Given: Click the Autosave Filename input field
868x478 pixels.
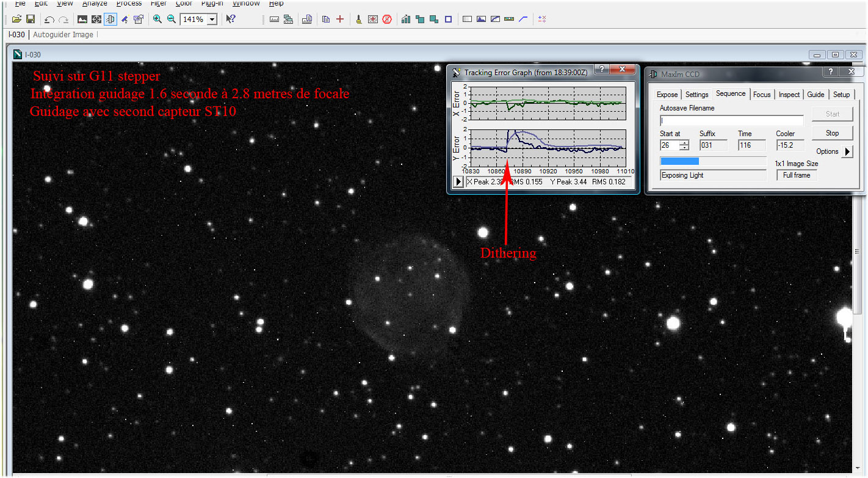Looking at the screenshot, I should (x=731, y=121).
